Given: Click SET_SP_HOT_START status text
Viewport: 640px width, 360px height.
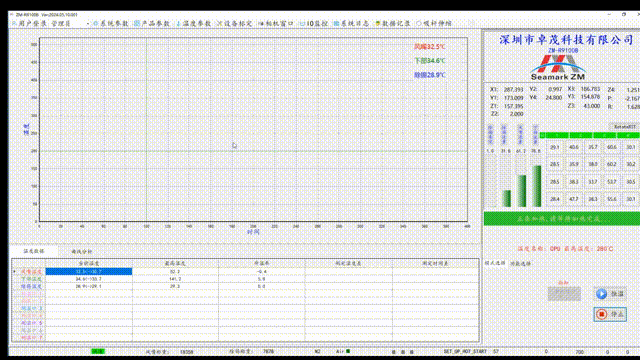Looking at the screenshot, I should coord(465,351).
